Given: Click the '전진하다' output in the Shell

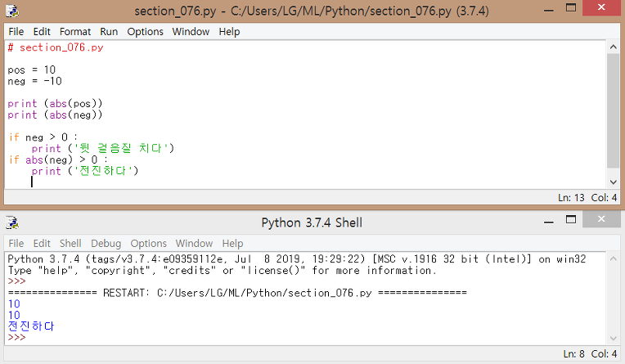Looking at the screenshot, I should click(31, 326).
